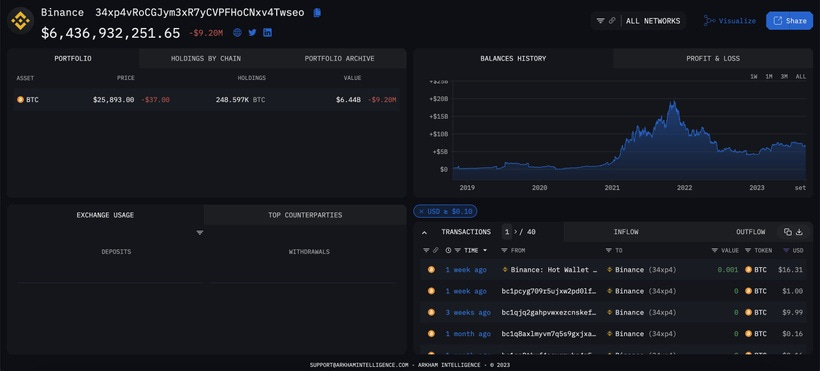Click support@arkhamintelligence.com footer email

coord(359,365)
